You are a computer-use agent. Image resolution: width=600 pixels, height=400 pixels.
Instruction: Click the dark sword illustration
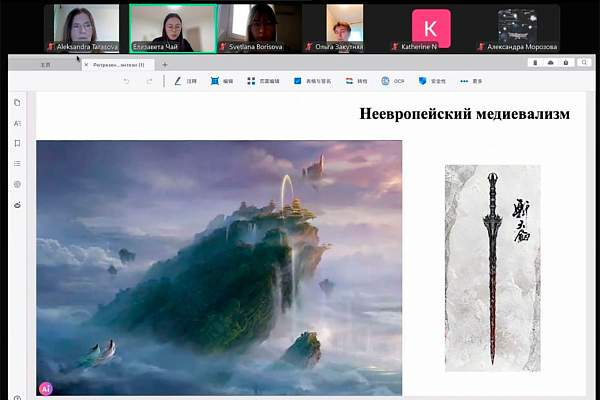coord(493,268)
